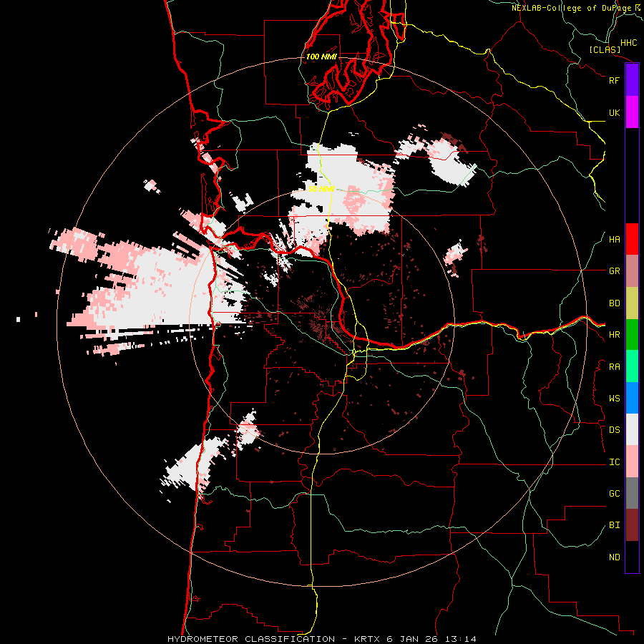Click the ND legend label

pyautogui.click(x=614, y=557)
